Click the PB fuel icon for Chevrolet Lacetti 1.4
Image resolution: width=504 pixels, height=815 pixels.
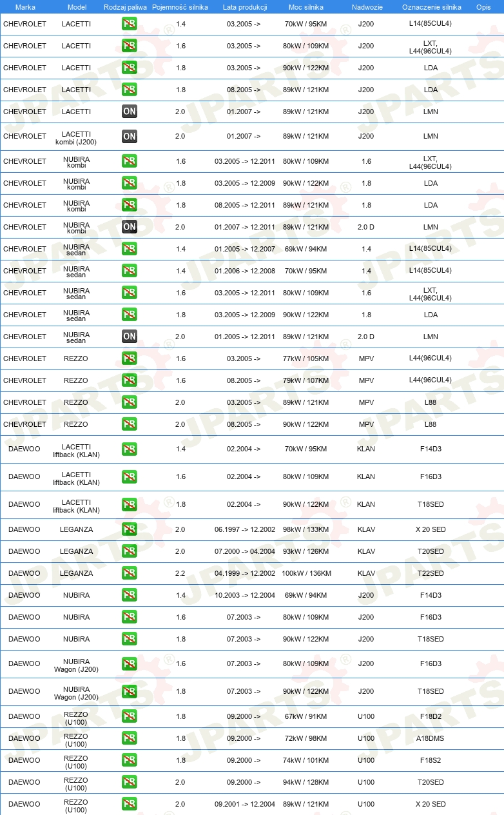(x=130, y=24)
